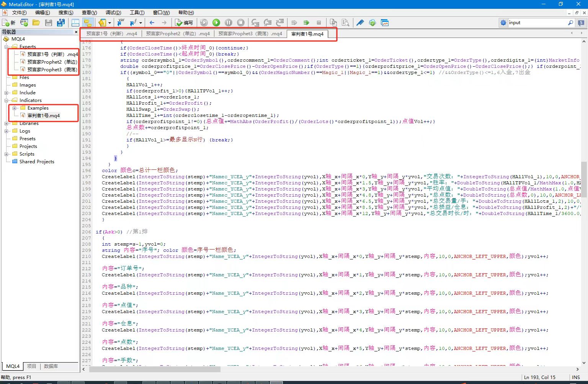Open the 工具(T) menu
588x384 pixels.
pos(137,13)
